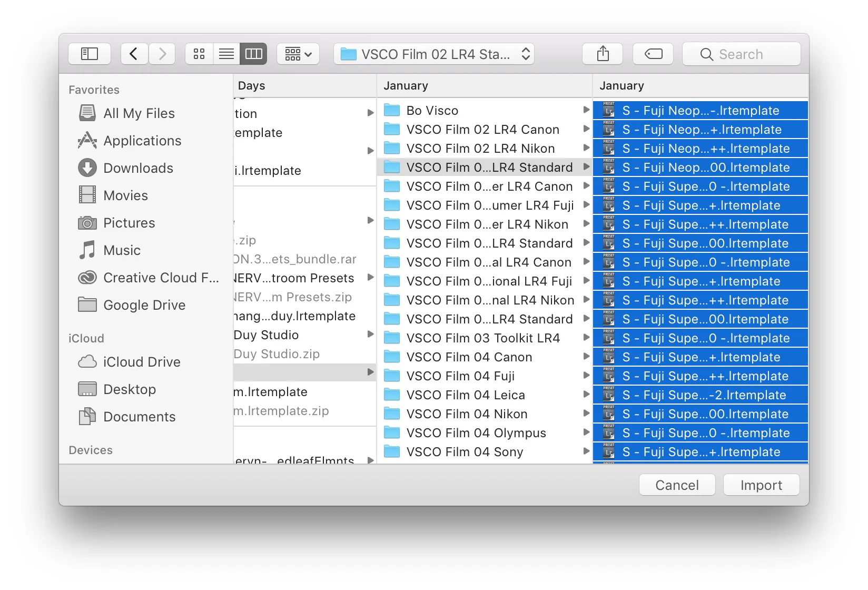The height and width of the screenshot is (590, 868).
Task: Toggle the sidebar visibility button
Action: click(x=90, y=54)
